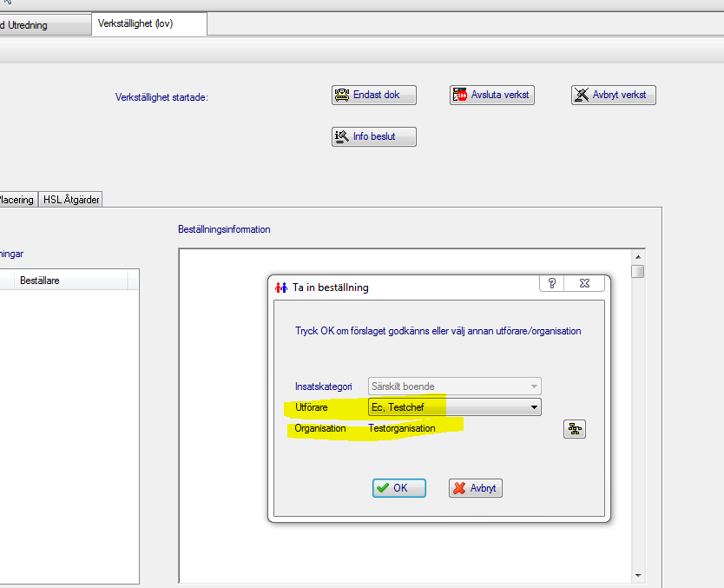This screenshot has width=724, height=588.
Task: Click the Beställare column header
Action: click(x=71, y=281)
